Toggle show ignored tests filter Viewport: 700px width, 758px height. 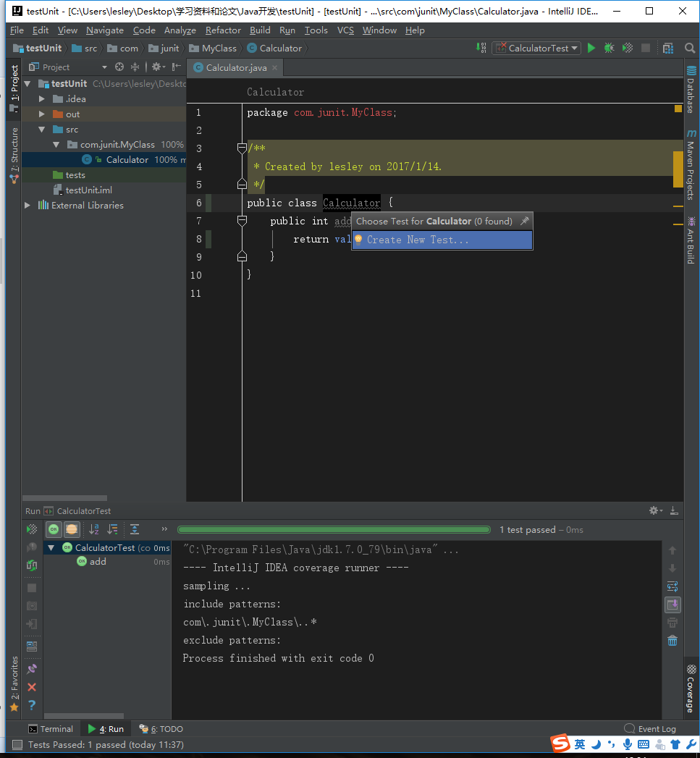(x=72, y=529)
